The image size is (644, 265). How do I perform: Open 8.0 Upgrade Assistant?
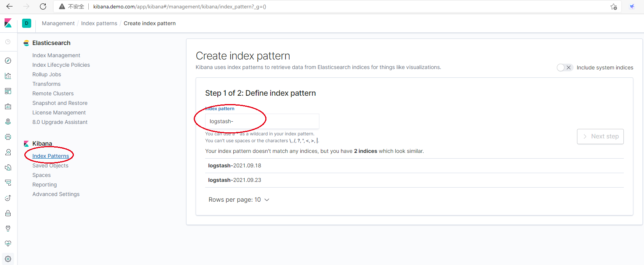click(x=60, y=122)
